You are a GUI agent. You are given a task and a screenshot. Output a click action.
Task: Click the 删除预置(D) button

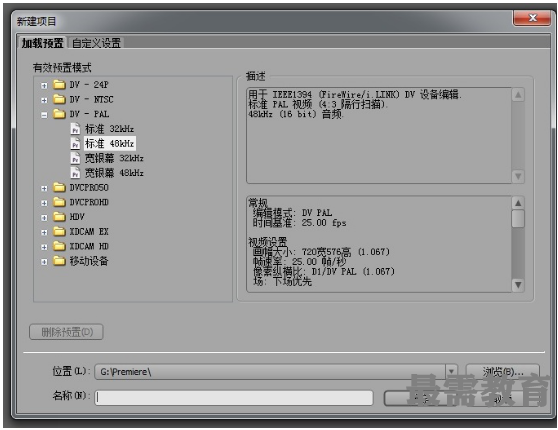coord(67,332)
